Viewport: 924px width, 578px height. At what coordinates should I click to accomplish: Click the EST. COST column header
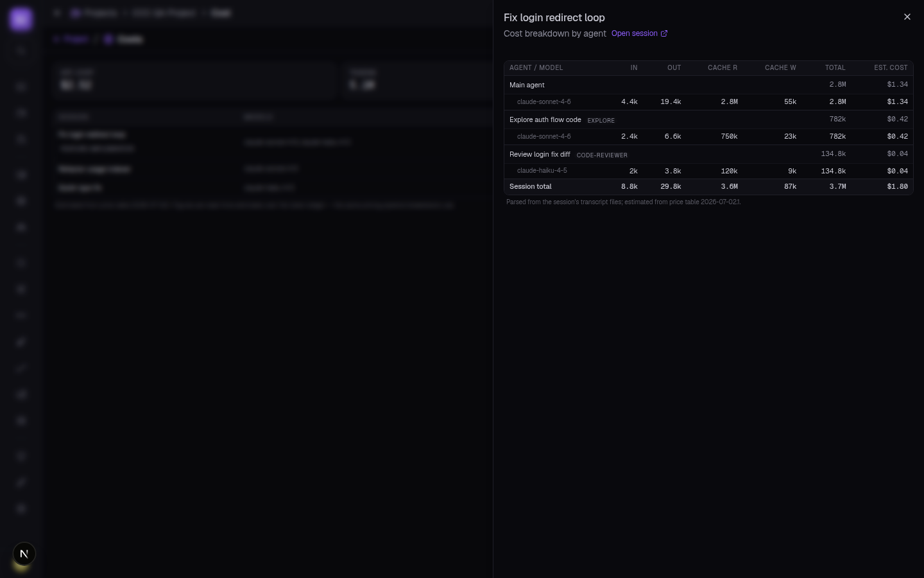tap(891, 67)
